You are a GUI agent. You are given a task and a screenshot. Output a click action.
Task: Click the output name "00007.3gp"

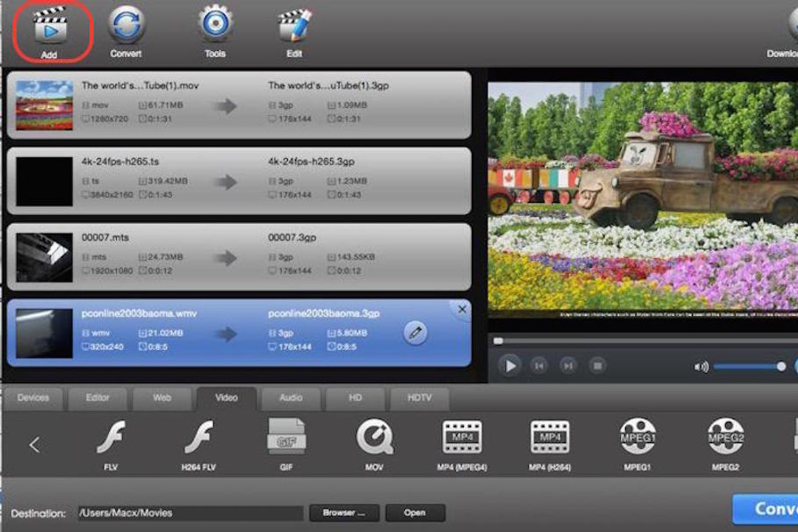pyautogui.click(x=293, y=237)
